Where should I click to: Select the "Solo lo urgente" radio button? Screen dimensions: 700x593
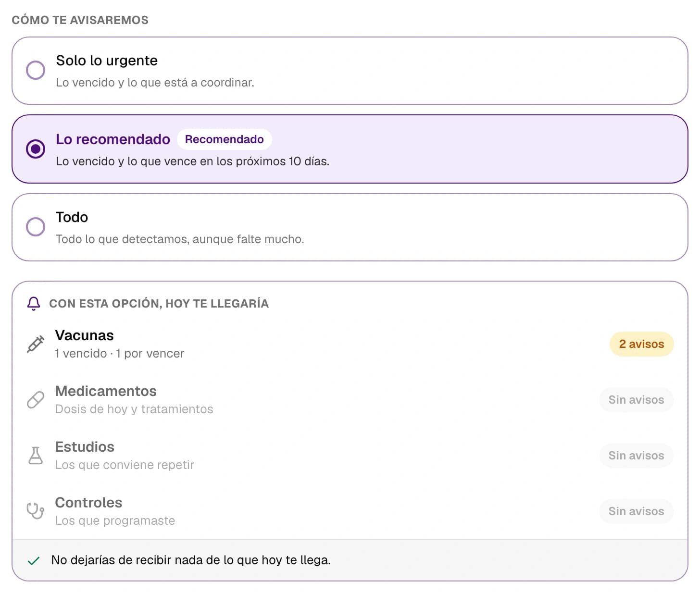[x=36, y=70]
